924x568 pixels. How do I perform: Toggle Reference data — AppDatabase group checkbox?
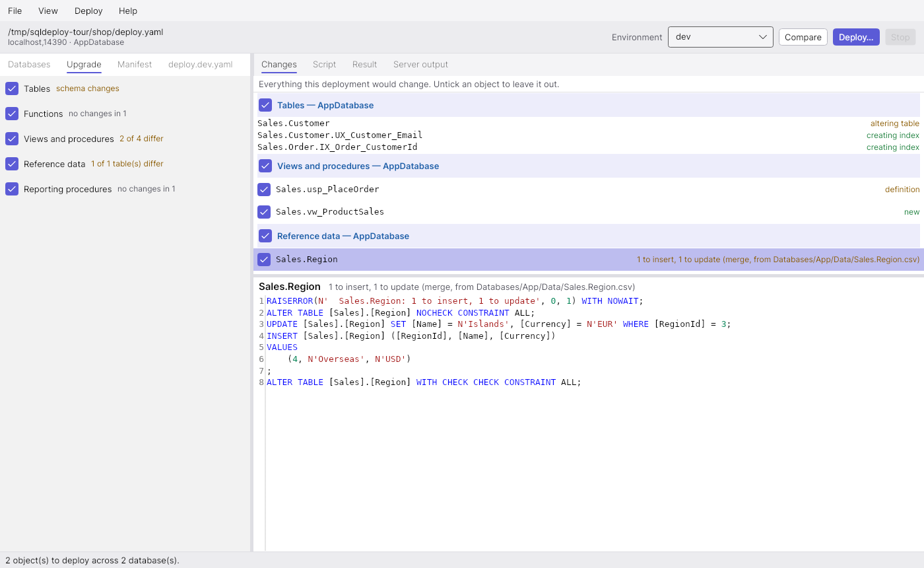click(x=265, y=236)
